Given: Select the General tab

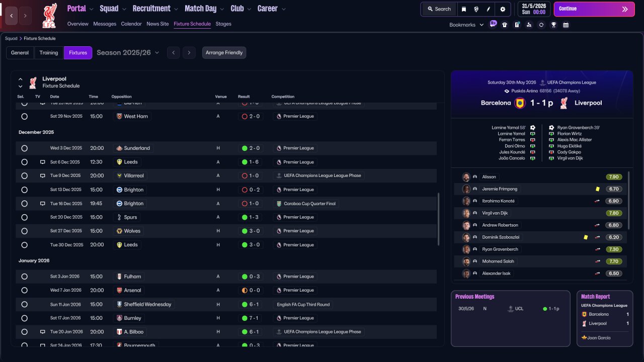Looking at the screenshot, I should (x=20, y=53).
